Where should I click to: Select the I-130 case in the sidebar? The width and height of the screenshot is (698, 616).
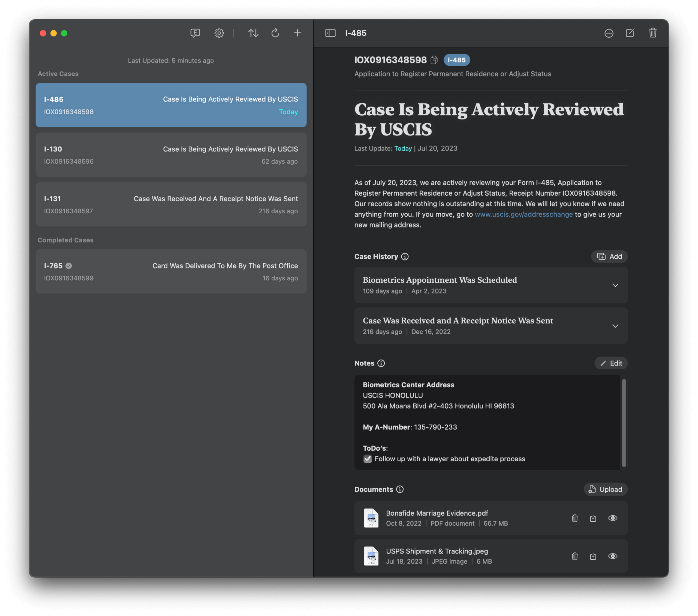171,155
